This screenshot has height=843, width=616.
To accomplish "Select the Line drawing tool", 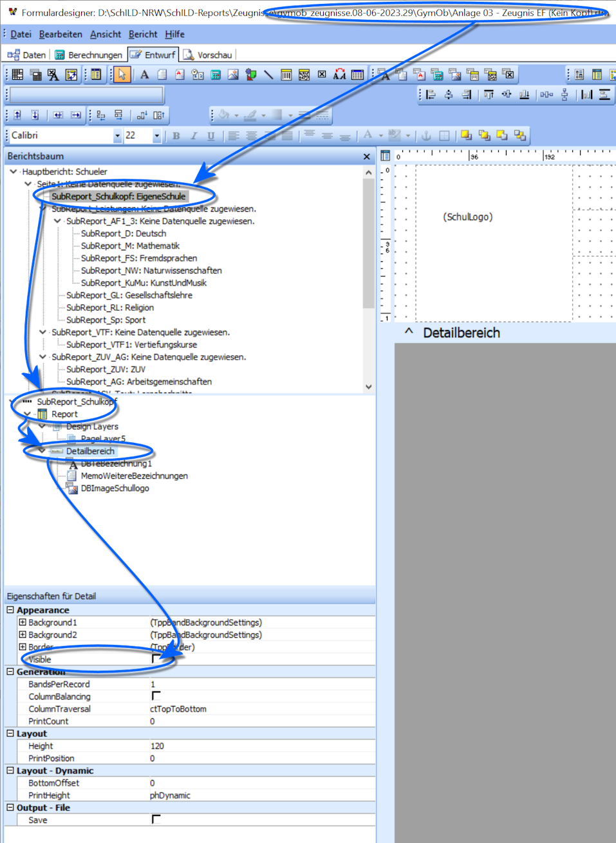I will (x=268, y=75).
